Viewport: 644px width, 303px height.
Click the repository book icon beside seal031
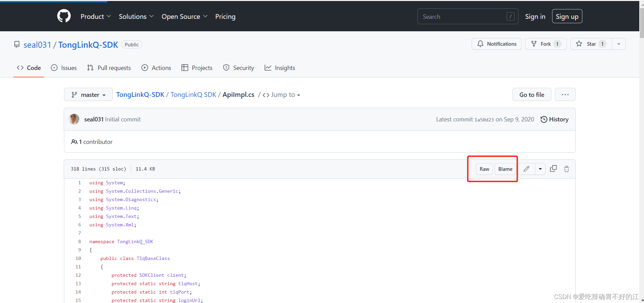click(17, 44)
